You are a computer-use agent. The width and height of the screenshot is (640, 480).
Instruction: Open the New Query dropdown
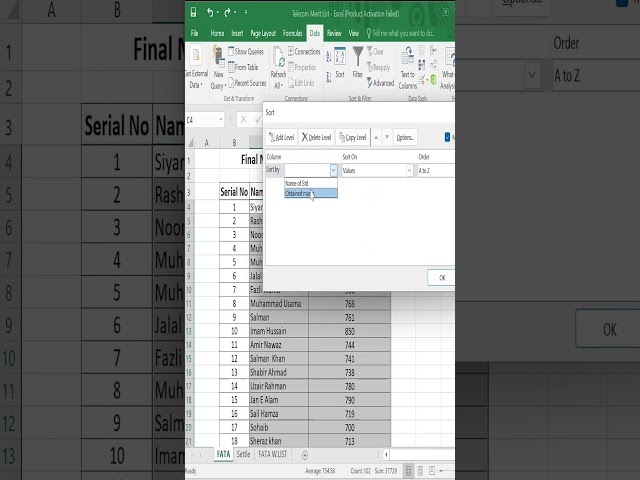point(218,68)
